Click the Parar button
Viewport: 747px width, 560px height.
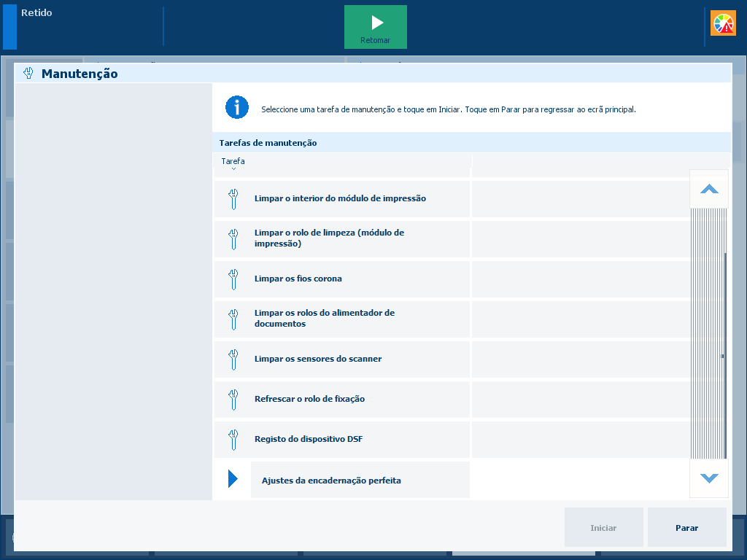point(686,527)
